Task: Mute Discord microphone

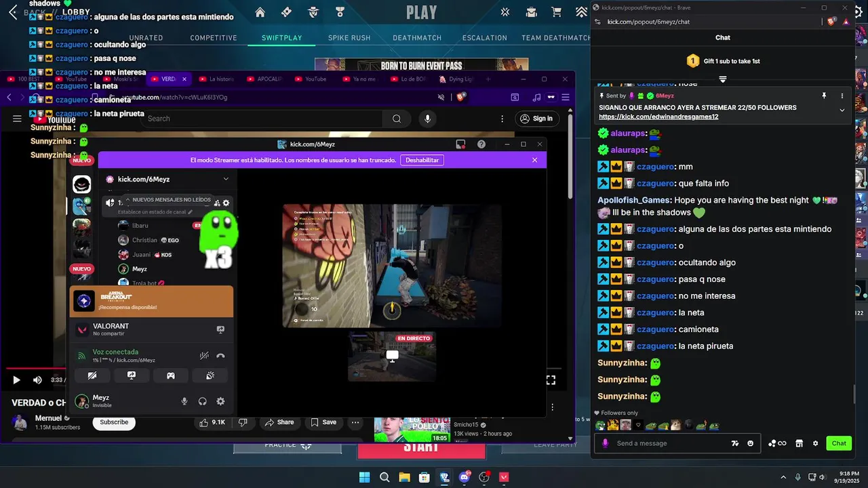Action: click(184, 401)
